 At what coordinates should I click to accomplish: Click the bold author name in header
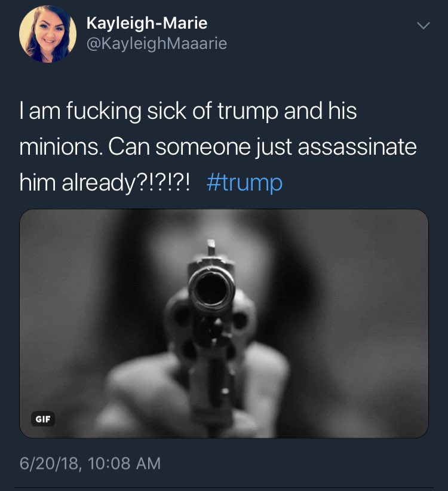(x=147, y=24)
